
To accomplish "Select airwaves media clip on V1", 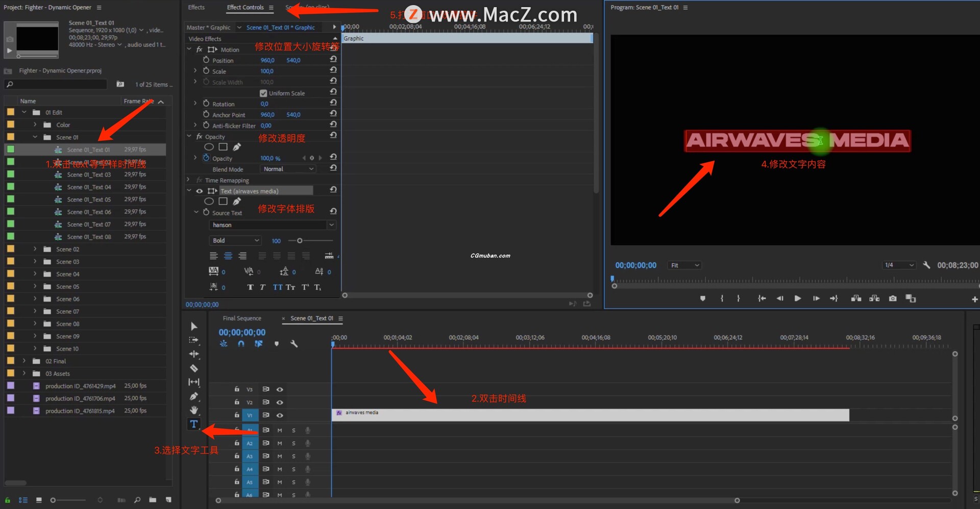I will coord(591,415).
